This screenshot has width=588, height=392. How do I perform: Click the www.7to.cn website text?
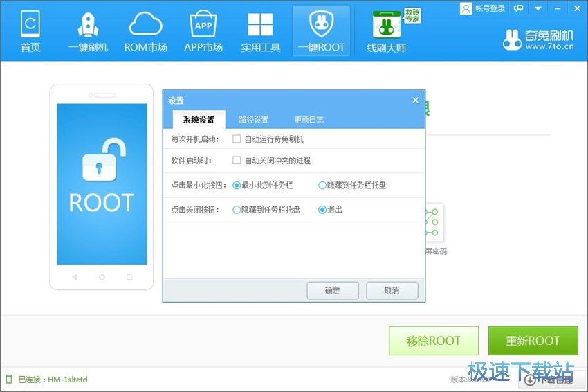(549, 47)
